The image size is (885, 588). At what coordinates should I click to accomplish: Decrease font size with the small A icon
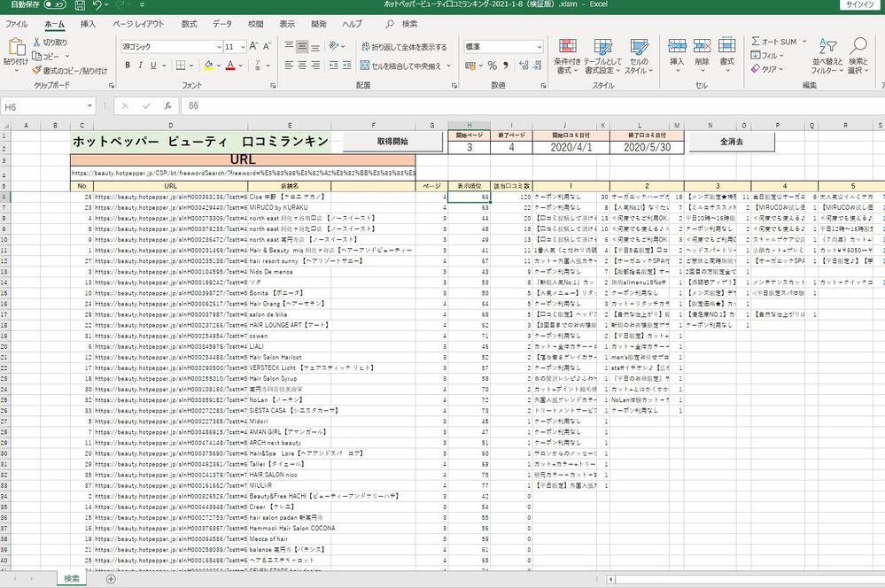[267, 46]
